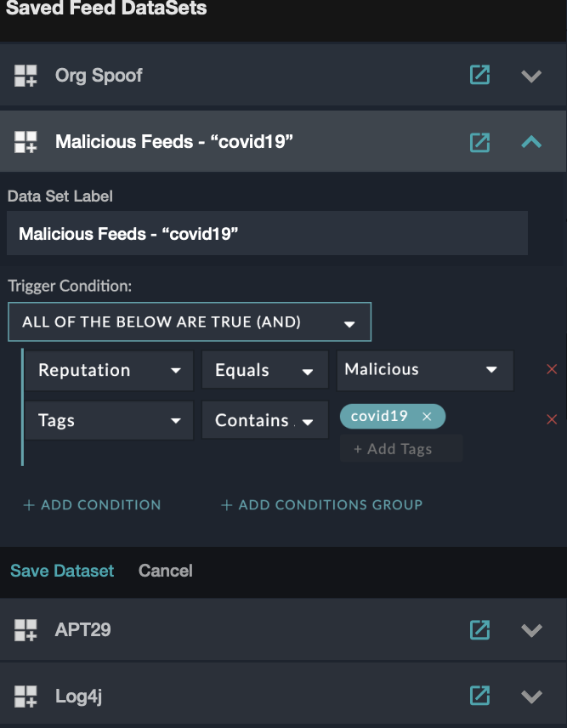Screen dimensions: 567x728
Task: Click Add Condition link
Action: coord(92,505)
